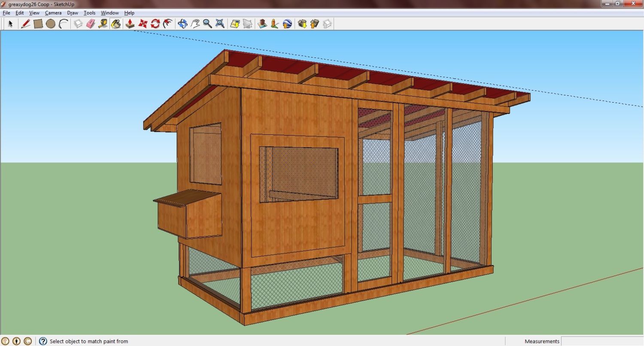Screen dimensions: 644x346
Task: Activate the Tape Measure tool
Action: click(103, 24)
